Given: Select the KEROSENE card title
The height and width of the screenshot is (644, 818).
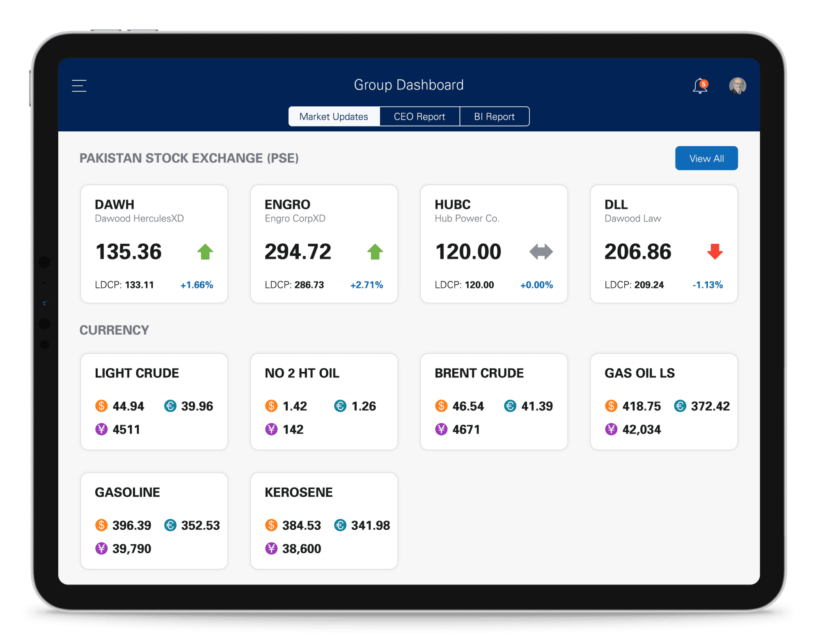Looking at the screenshot, I should 299,492.
